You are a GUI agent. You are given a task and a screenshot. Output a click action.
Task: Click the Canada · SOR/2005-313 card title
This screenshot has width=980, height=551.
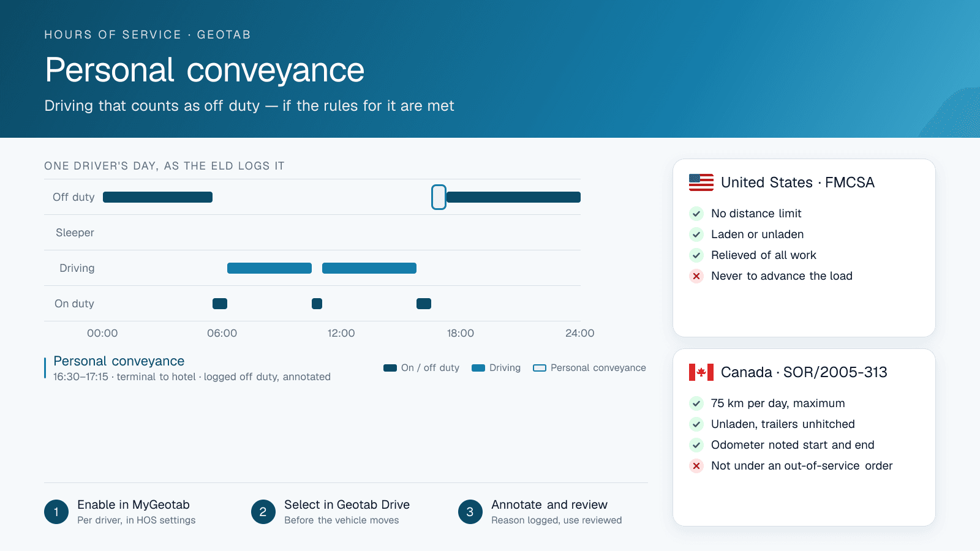click(x=804, y=372)
